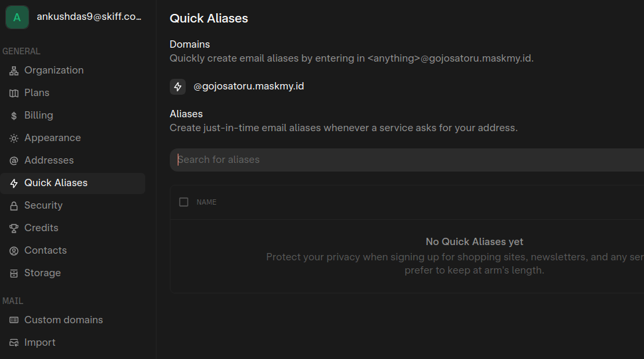Go to Custom domains under Mail
The image size is (644, 359).
click(64, 320)
